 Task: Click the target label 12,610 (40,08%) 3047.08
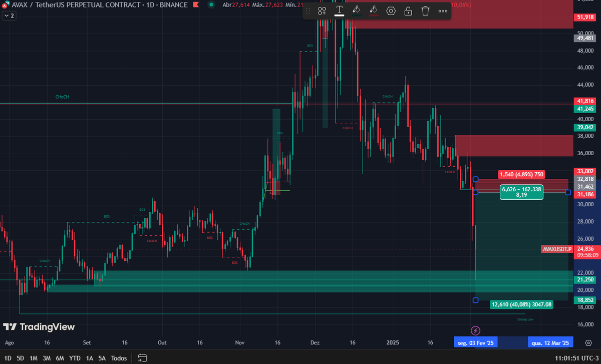(x=521, y=304)
